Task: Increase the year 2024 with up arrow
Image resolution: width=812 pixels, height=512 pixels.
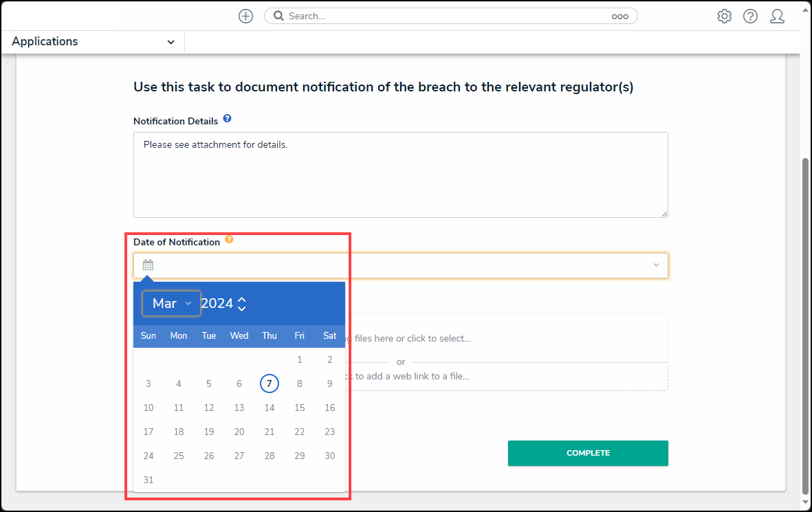Action: point(242,299)
